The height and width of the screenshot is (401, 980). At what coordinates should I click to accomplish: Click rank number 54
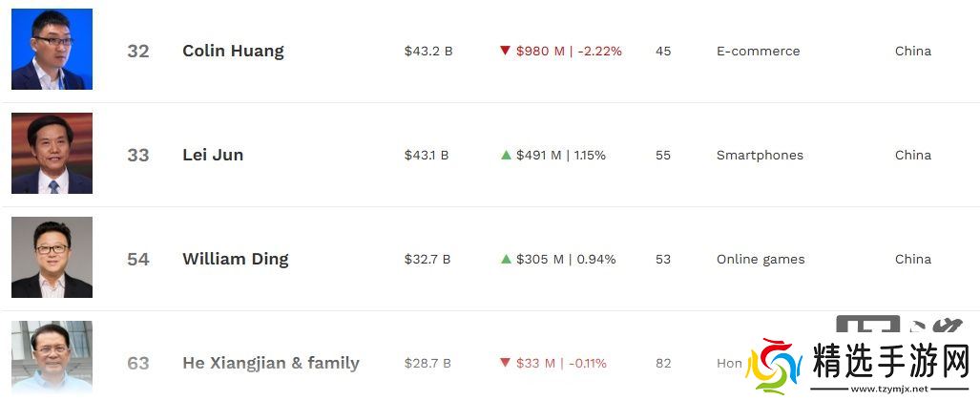[x=138, y=259]
